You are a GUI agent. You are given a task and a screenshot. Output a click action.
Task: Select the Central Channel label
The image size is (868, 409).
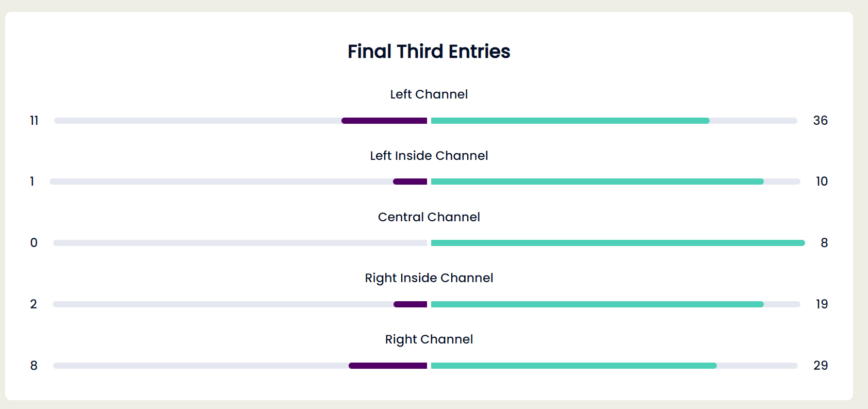[429, 217]
